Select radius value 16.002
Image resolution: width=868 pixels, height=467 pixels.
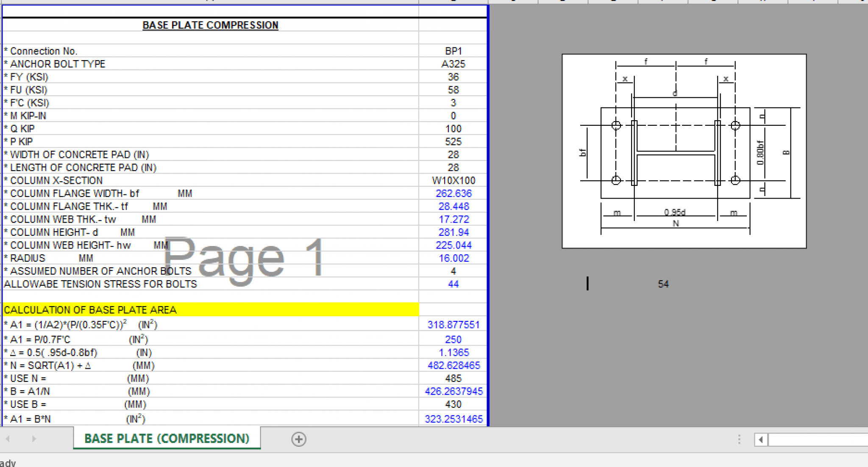click(453, 258)
